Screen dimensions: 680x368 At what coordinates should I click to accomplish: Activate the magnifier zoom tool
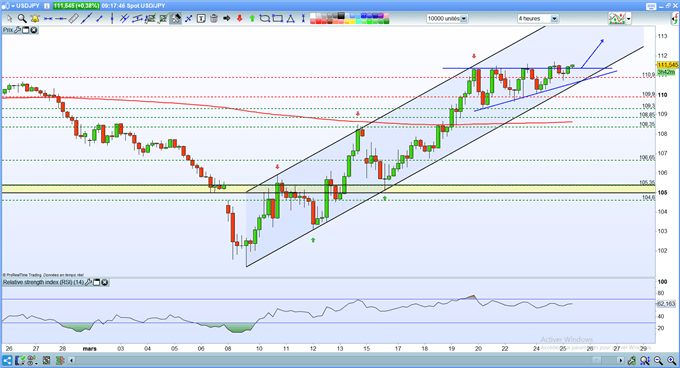point(22,19)
